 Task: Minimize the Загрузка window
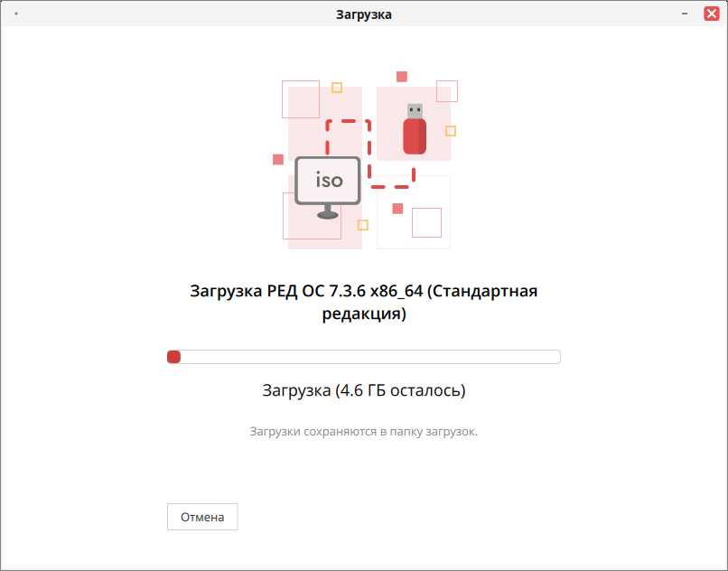click(684, 14)
